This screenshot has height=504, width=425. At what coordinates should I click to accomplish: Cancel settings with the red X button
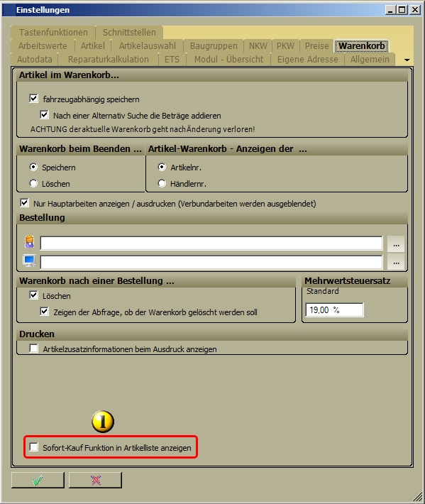tap(95, 480)
